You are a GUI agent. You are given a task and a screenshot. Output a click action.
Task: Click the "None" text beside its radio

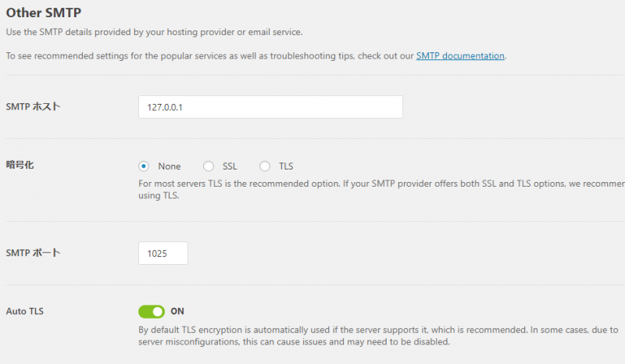click(169, 166)
